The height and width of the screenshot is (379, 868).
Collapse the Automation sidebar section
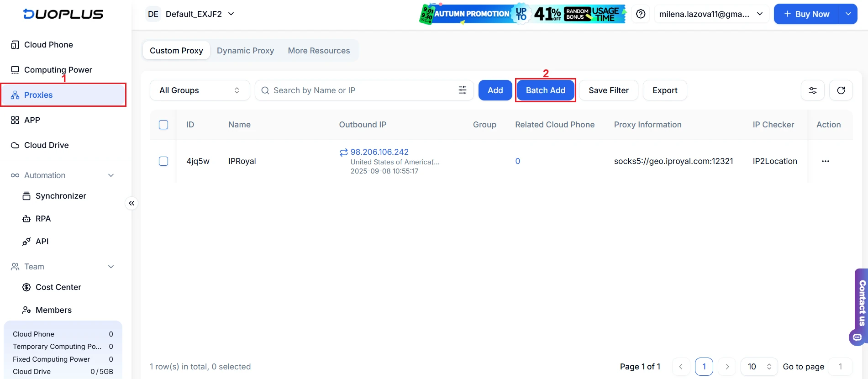pos(110,175)
